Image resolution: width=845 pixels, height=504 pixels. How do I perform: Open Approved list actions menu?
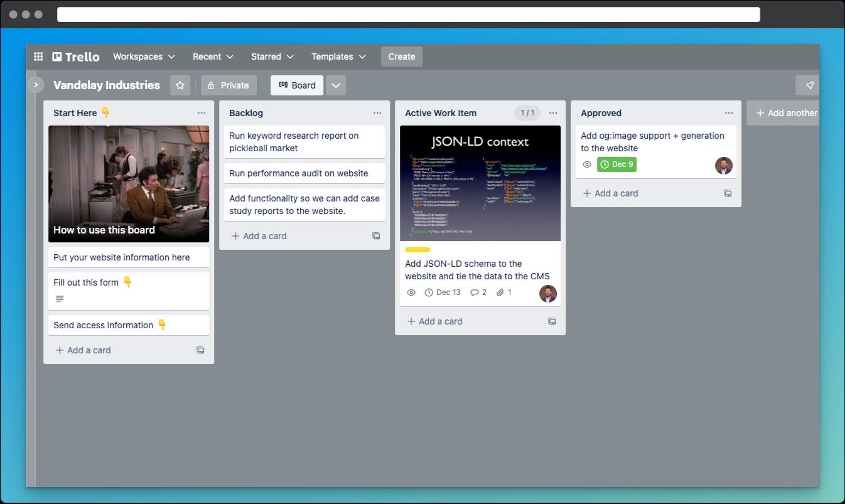coord(728,113)
